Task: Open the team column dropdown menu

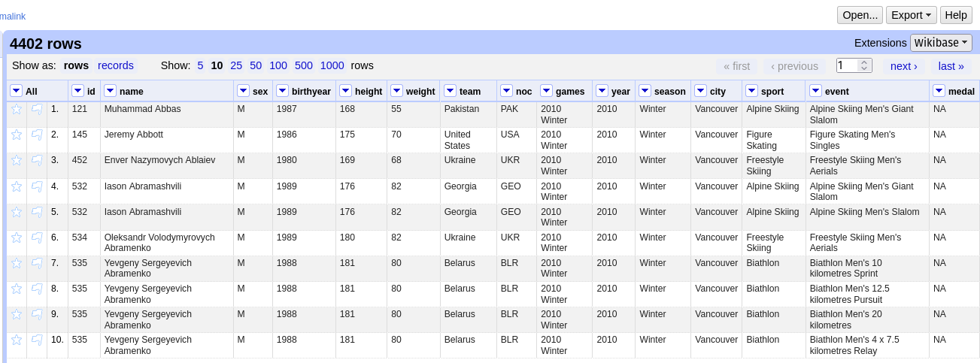Action: (450, 91)
